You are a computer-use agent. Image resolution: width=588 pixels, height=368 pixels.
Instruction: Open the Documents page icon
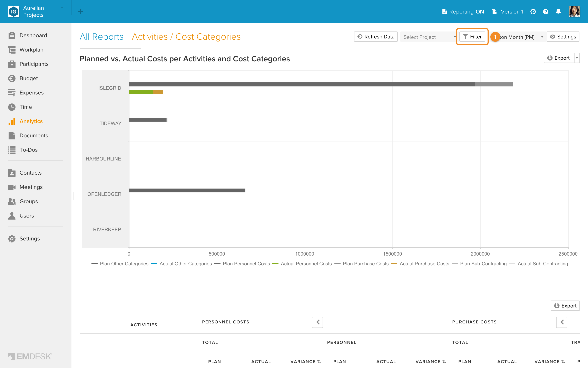12,136
